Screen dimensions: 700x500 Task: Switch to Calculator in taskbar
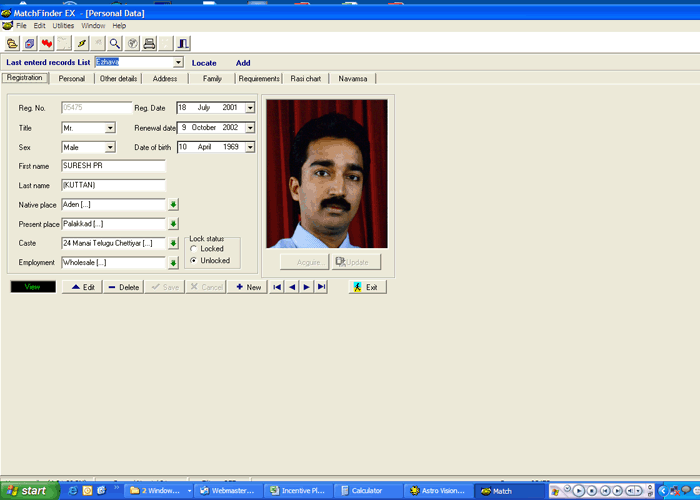[368, 491]
